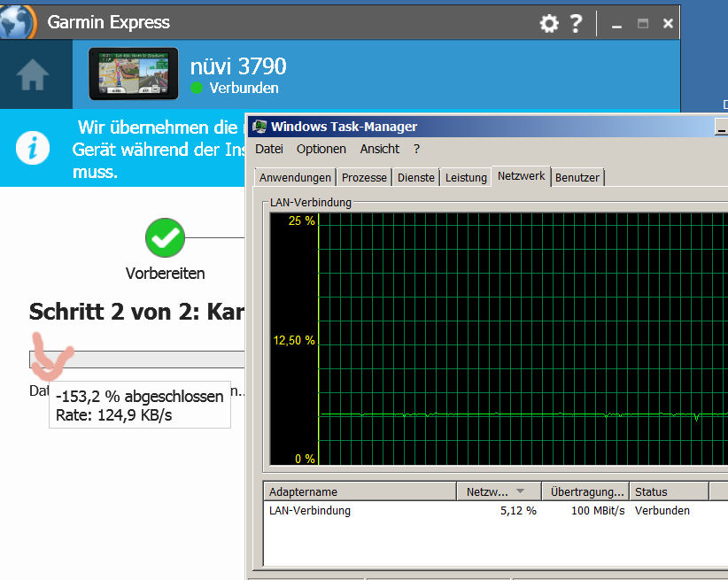Click the 5,12 % network usage value
This screenshot has width=728, height=580.
[518, 511]
